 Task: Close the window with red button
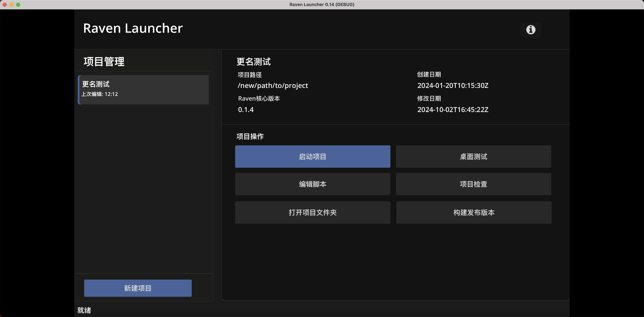click(x=5, y=5)
